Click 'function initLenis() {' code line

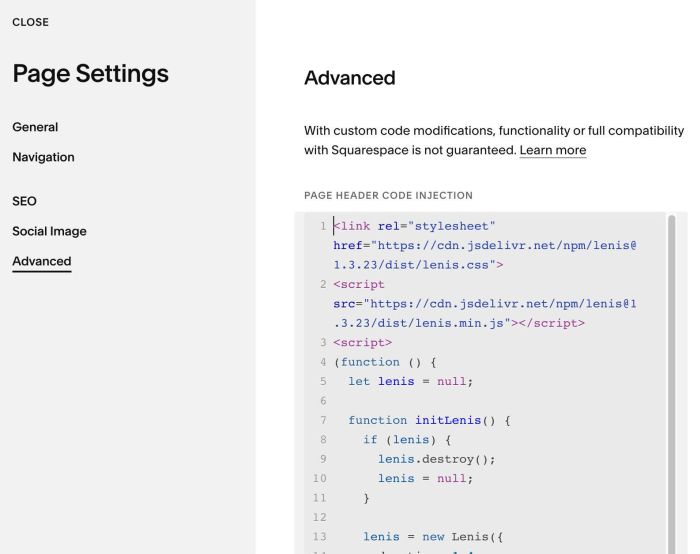pyautogui.click(x=429, y=420)
